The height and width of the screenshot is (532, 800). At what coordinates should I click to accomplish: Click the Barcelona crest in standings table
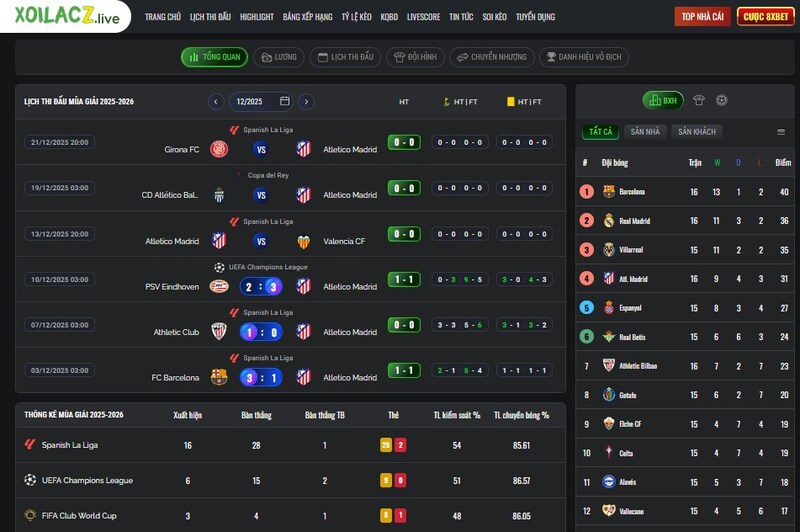point(609,191)
